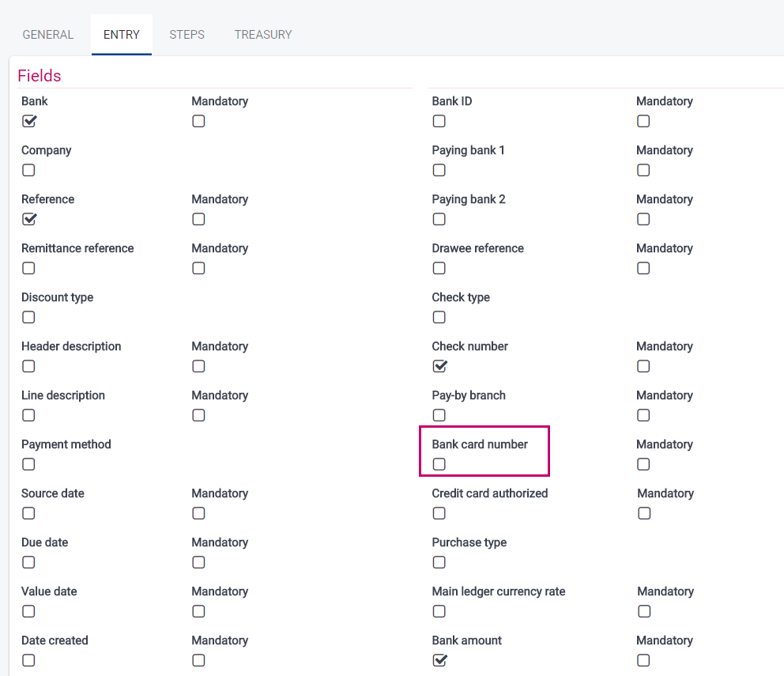Enable the Discount type checkbox

[28, 317]
